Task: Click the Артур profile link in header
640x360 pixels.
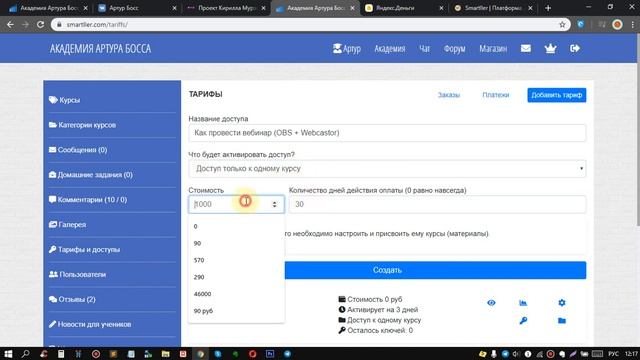Action: pyautogui.click(x=347, y=49)
